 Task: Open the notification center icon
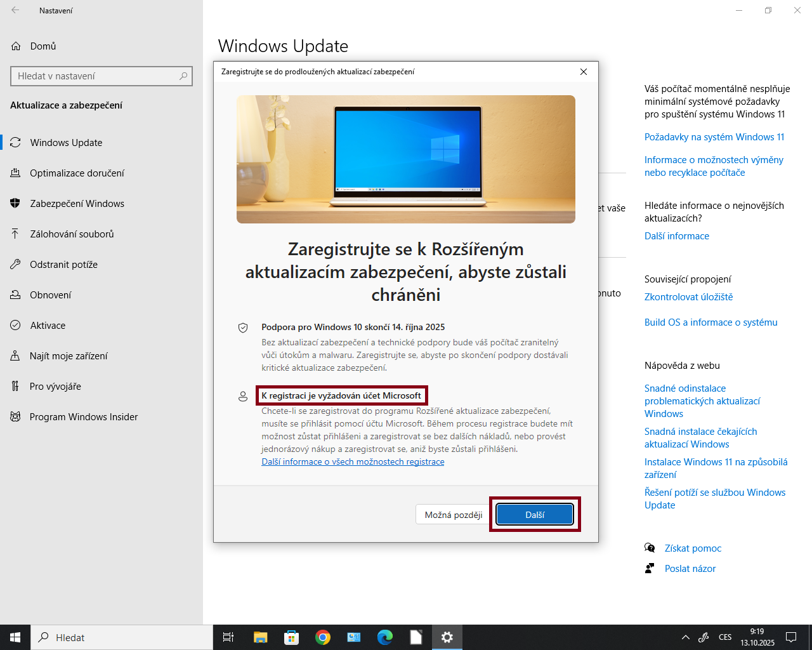pos(791,637)
